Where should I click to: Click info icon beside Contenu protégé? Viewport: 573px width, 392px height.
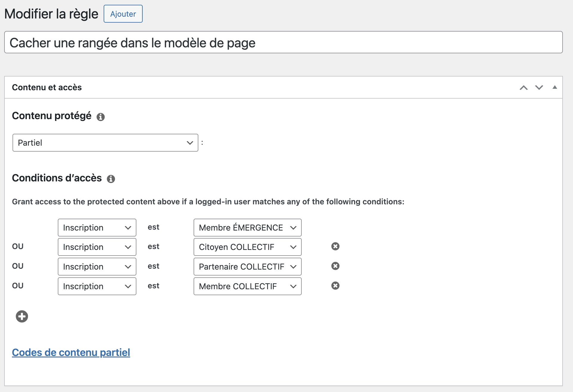[101, 117]
